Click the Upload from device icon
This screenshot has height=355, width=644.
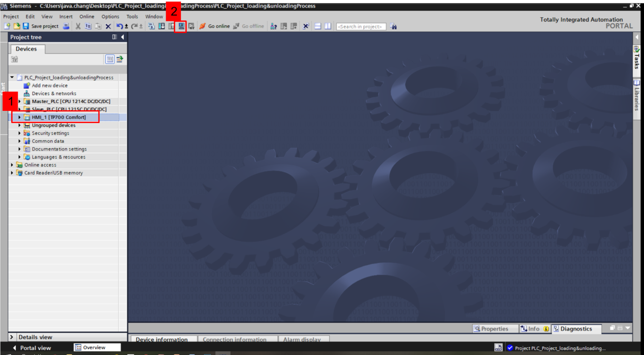click(171, 26)
